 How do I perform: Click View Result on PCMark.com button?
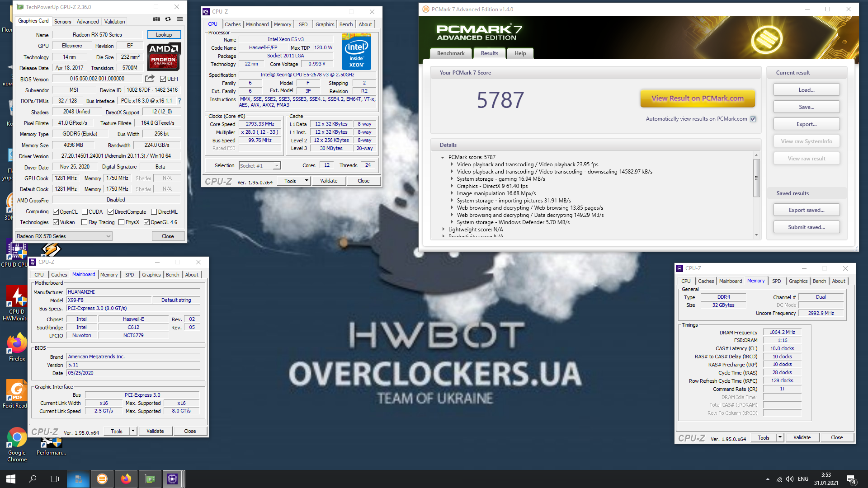tap(698, 98)
